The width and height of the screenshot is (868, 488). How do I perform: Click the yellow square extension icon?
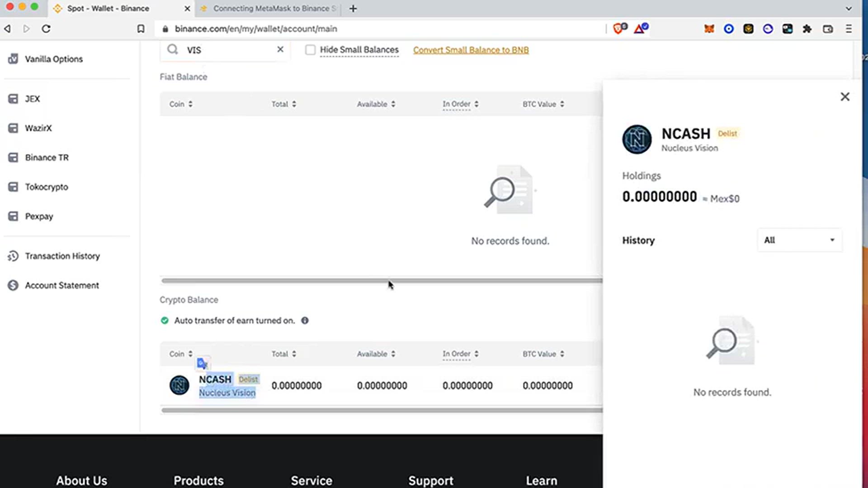[748, 29]
